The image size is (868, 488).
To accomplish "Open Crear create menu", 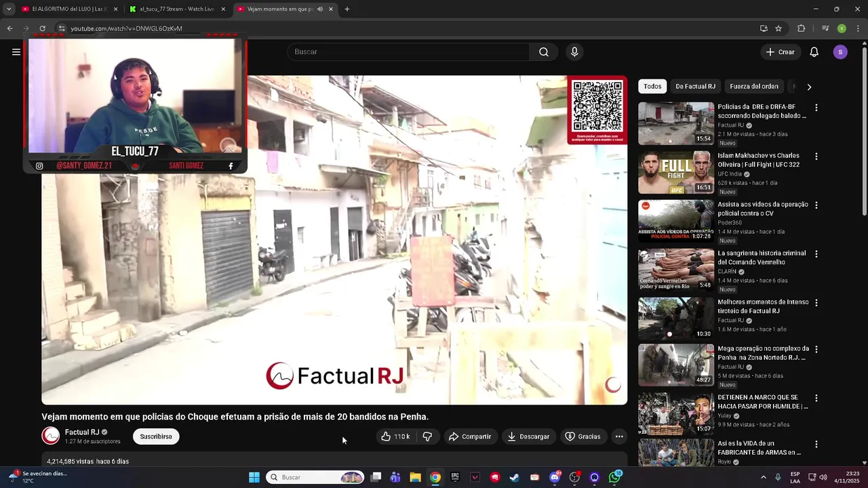I will coord(781,52).
